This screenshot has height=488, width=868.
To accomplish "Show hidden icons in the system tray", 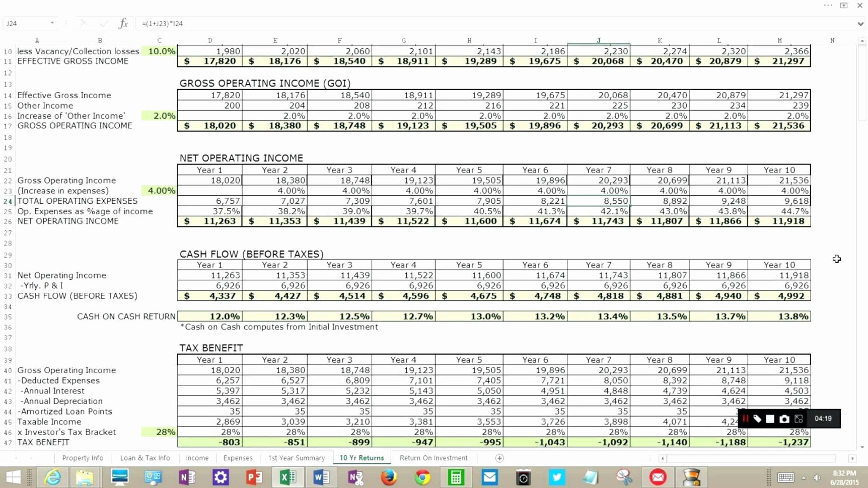I will tap(804, 478).
